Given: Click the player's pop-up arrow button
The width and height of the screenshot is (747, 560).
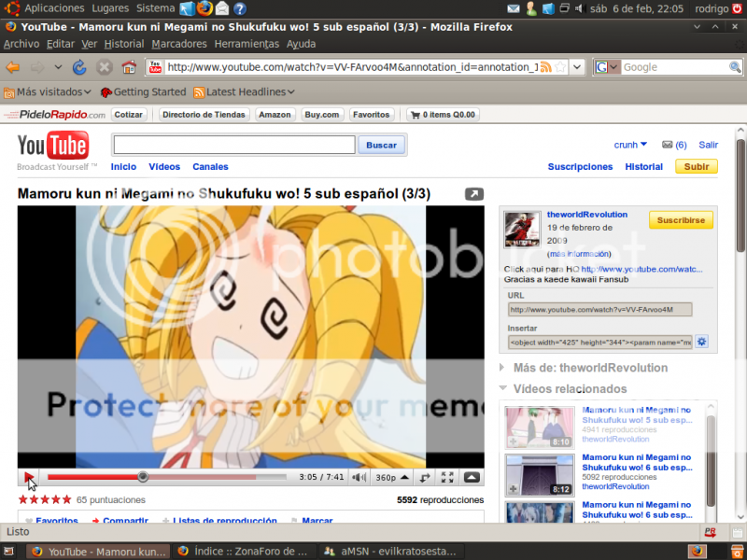Looking at the screenshot, I should [x=472, y=477].
